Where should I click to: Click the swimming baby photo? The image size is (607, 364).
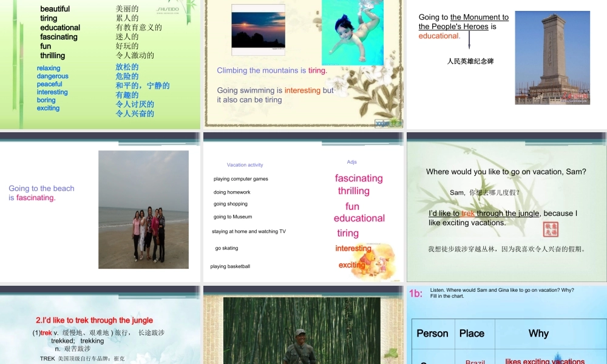(x=353, y=32)
